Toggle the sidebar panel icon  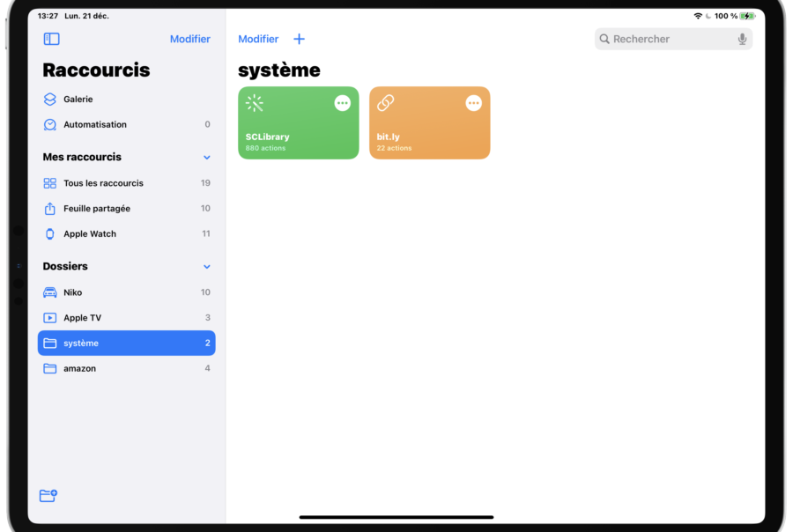point(52,39)
